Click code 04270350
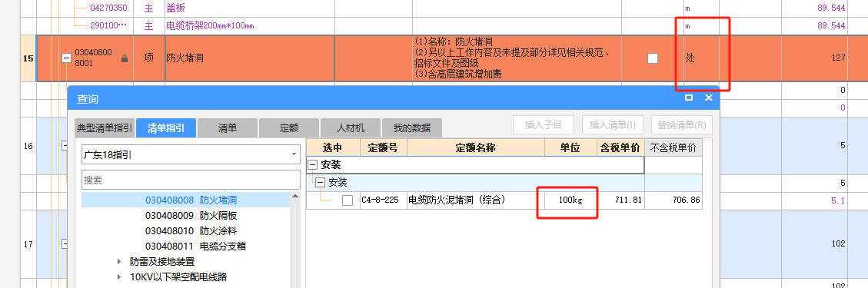This screenshot has width=868, height=288. coord(108,8)
